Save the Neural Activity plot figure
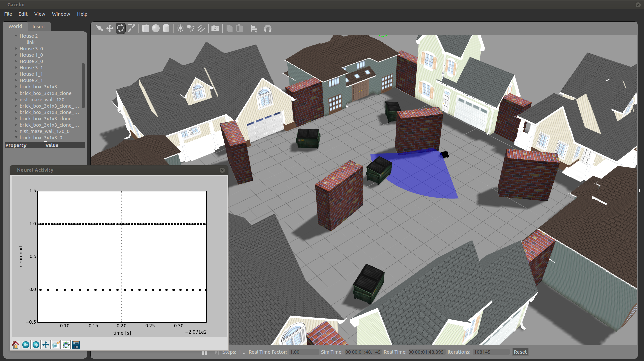644x361 pixels. [76, 345]
